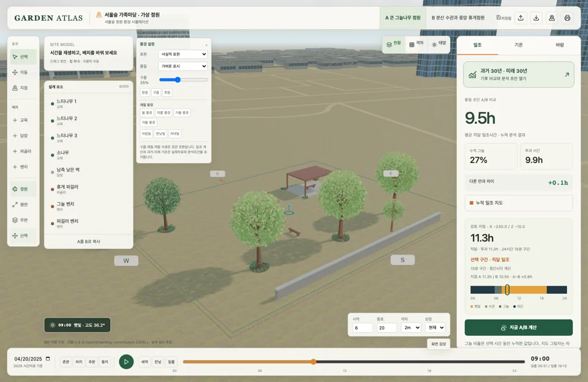Open the 성장 현재 growth dropdown
The height and width of the screenshot is (382, 588).
pos(435,327)
